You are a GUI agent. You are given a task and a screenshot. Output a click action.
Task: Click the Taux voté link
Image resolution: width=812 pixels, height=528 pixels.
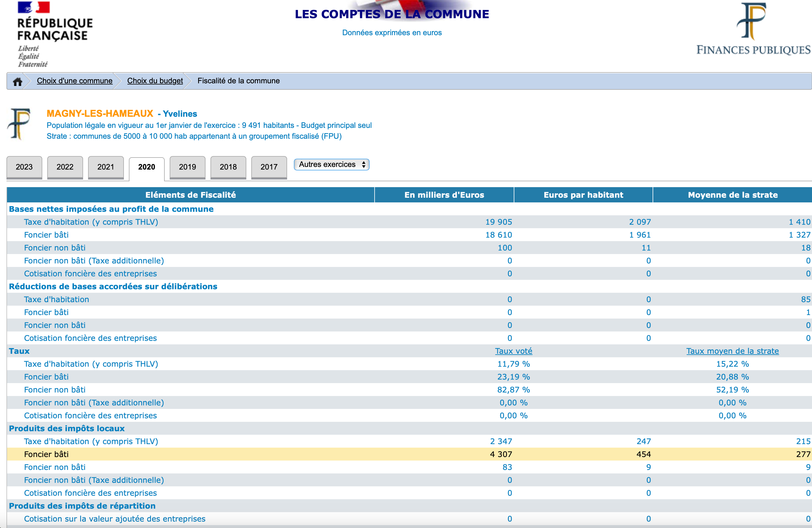click(513, 351)
